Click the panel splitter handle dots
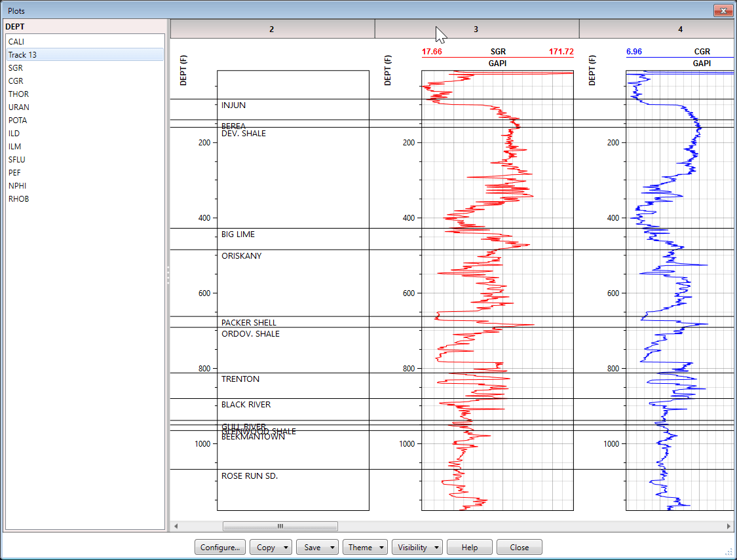The height and width of the screenshot is (560, 737). pos(168,274)
